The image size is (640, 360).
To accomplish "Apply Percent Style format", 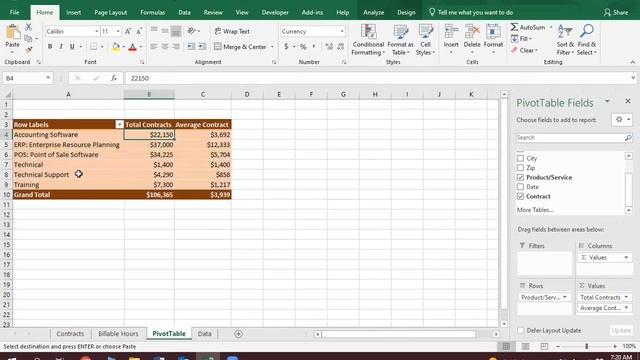I will pyautogui.click(x=303, y=47).
